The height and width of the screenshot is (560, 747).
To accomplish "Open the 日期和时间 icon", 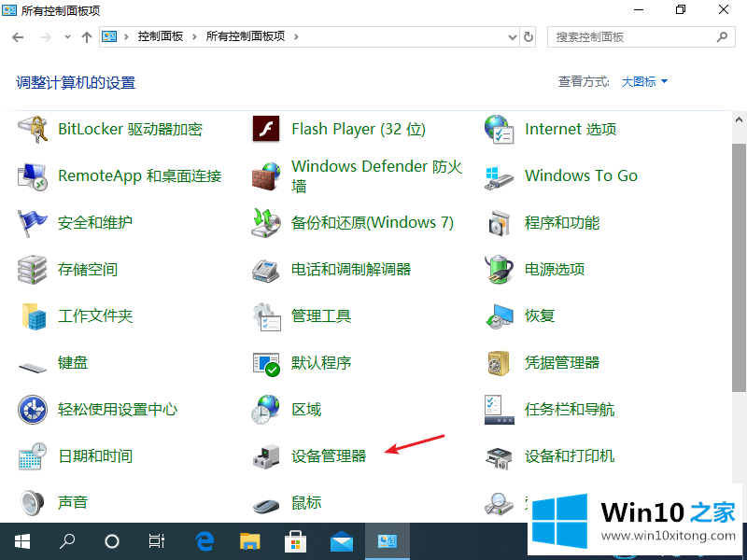I will point(33,456).
